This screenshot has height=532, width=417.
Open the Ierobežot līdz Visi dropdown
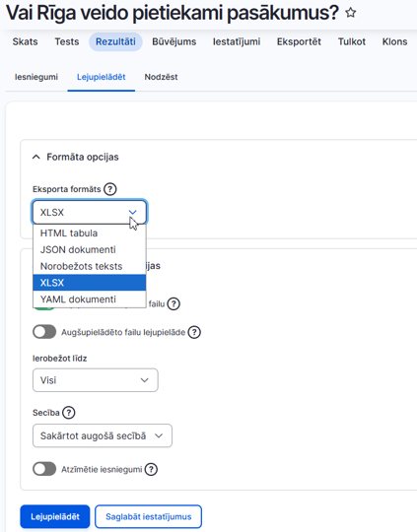(96, 380)
